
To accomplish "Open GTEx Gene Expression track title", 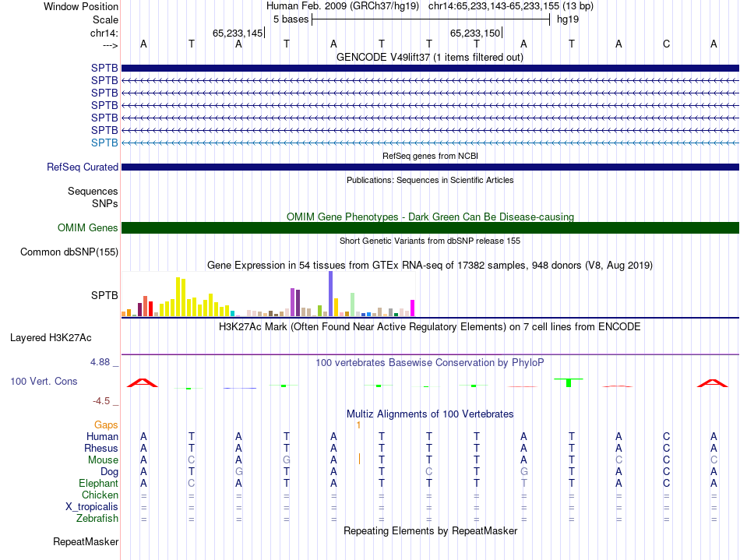I will [x=430, y=265].
